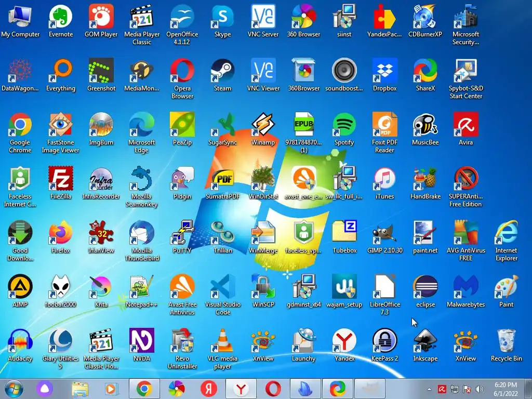This screenshot has height=399, width=532.
Task: Open the AIMP desktop shortcut
Action: [x=20, y=291]
